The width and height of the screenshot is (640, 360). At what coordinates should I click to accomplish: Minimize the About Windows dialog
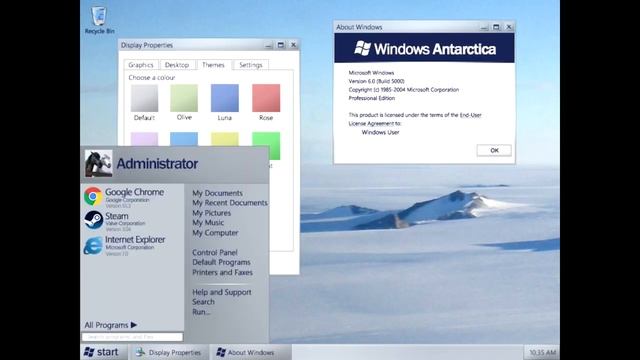point(484,27)
